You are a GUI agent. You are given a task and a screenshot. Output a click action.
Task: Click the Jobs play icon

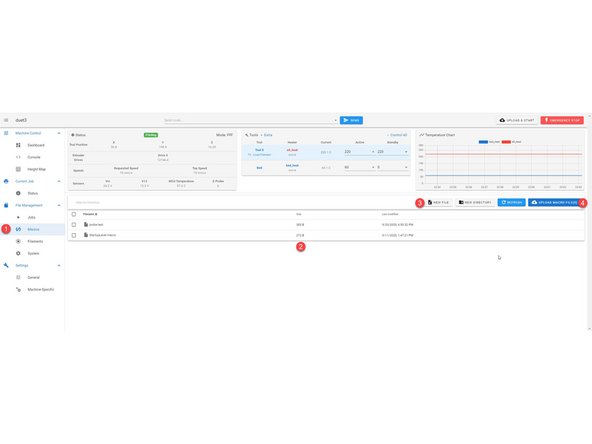[x=18, y=217]
